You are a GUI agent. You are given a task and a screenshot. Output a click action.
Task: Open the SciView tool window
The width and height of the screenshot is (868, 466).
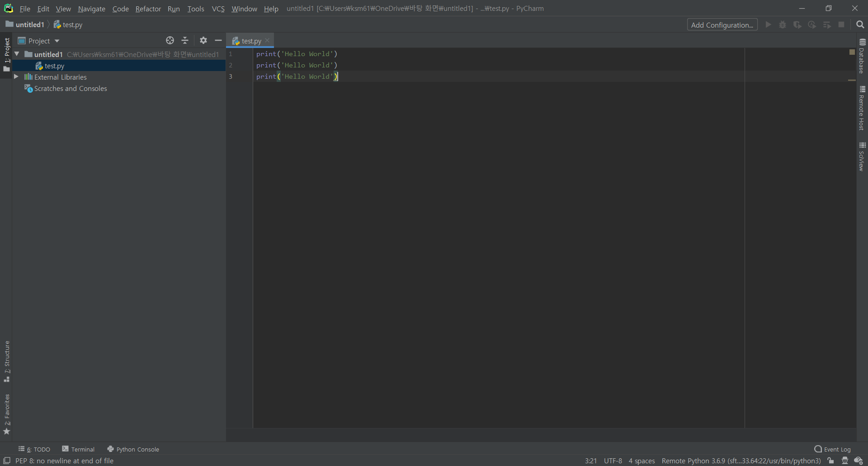click(x=862, y=157)
